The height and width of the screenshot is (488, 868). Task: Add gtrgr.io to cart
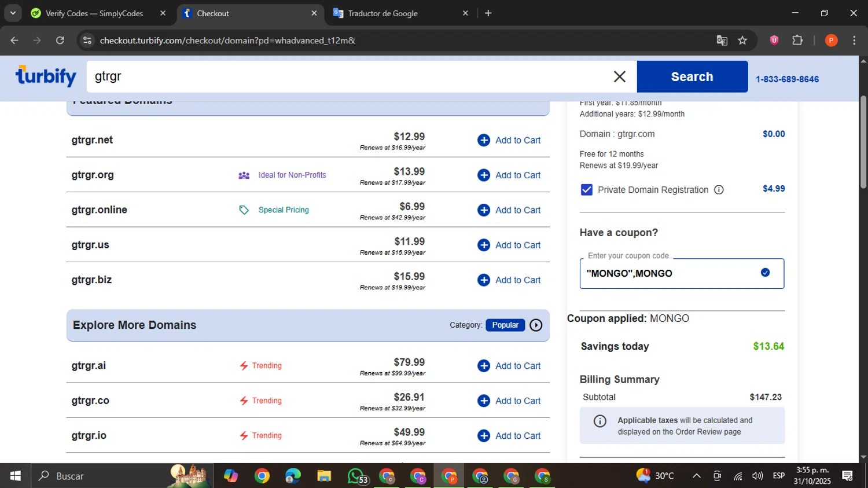(509, 436)
